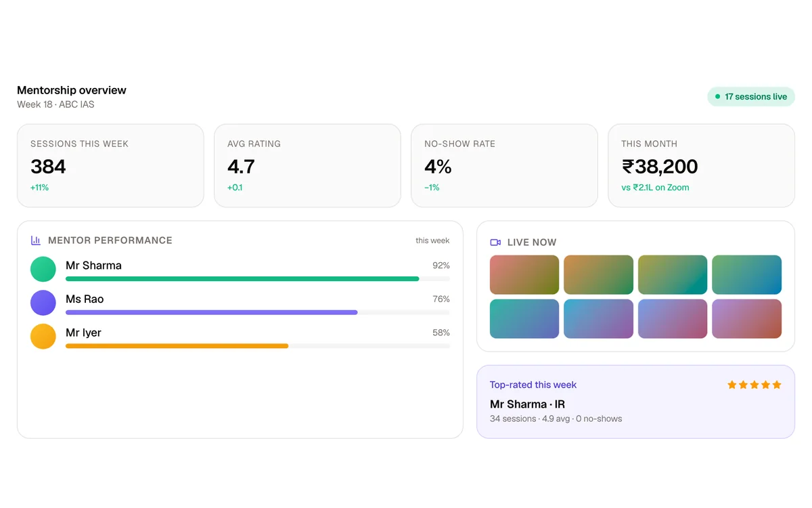Click Mr Sharma's 92% progress bar
The height and width of the screenshot is (508, 812).
tap(258, 278)
